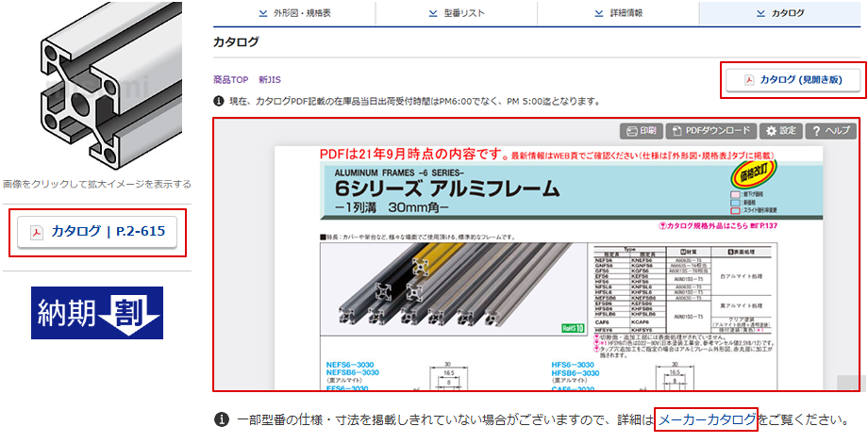Click the HFSB6-3030 model number text
Screen dimensions: 868x443
pyautogui.click(x=576, y=373)
